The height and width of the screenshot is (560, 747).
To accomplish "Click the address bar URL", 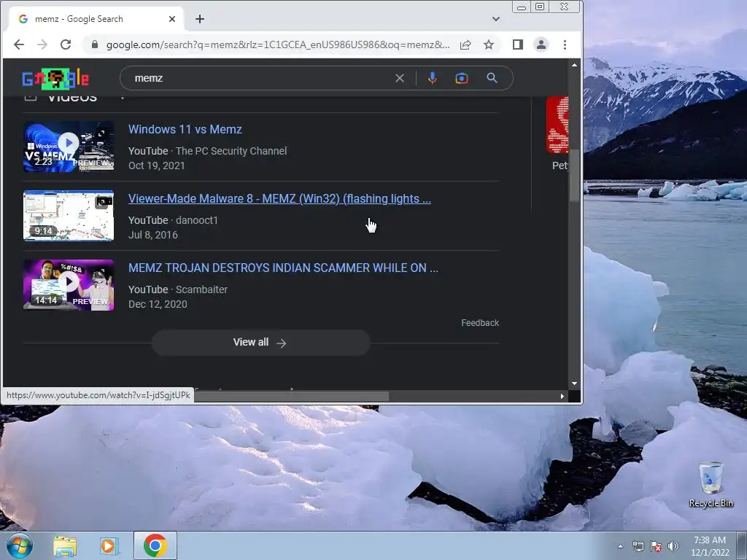I will click(x=277, y=44).
